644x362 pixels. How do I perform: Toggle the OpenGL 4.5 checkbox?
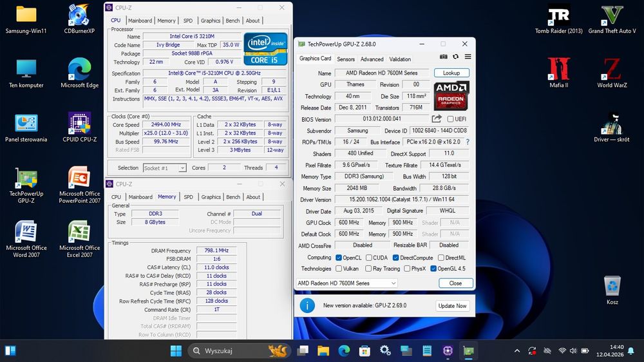[433, 269]
